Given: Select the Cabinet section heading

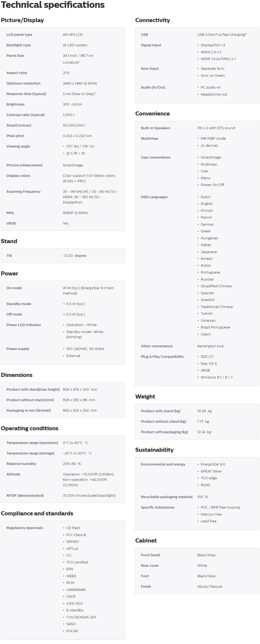Looking at the screenshot, I should point(146,540).
